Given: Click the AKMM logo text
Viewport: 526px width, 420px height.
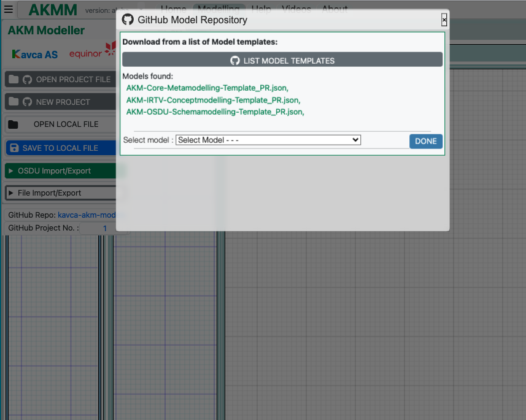Looking at the screenshot, I should pyautogui.click(x=53, y=10).
